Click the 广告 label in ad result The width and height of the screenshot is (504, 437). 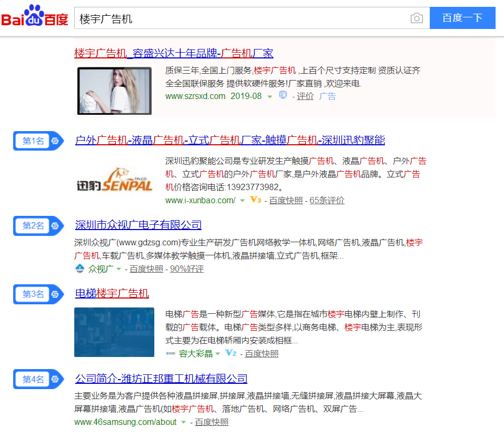coord(328,96)
